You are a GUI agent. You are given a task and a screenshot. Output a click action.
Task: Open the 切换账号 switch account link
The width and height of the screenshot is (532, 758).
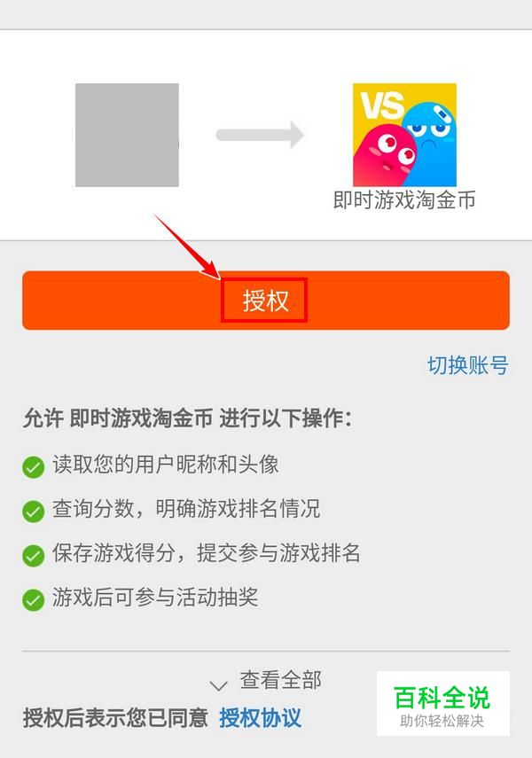(467, 365)
